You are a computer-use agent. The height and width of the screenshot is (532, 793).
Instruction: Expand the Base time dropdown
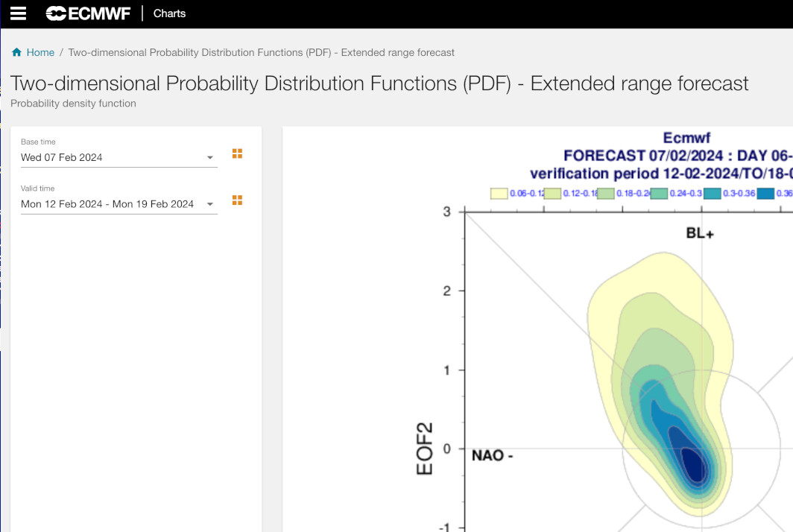[119, 157]
